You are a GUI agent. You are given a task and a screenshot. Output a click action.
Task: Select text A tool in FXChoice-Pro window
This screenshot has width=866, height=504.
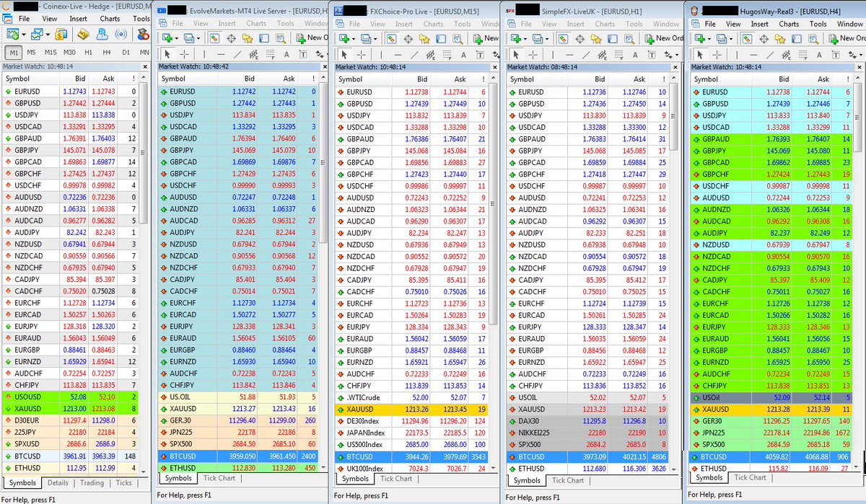coord(463,54)
